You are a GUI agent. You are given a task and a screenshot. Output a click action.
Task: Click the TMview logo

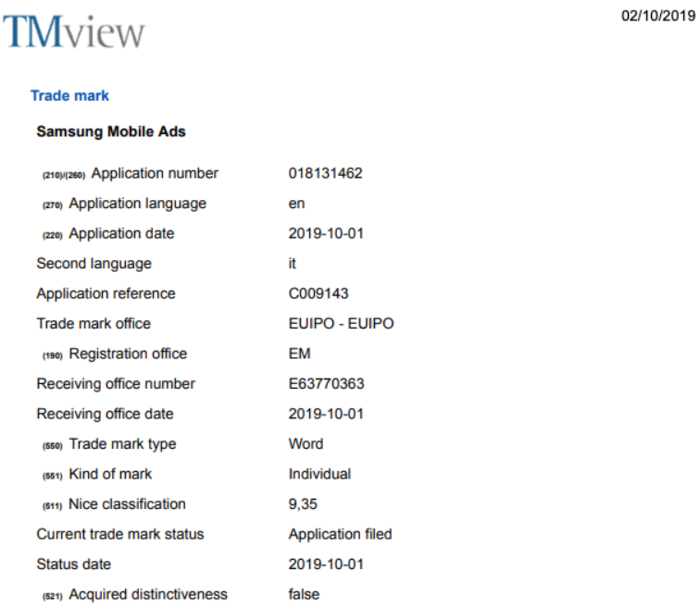(x=74, y=31)
